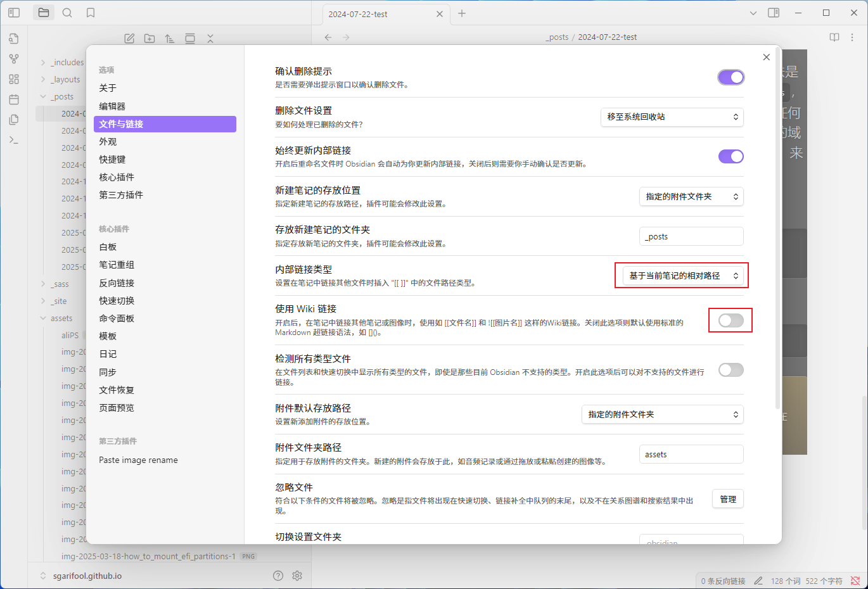Create new folder icon in file explorer

point(150,39)
